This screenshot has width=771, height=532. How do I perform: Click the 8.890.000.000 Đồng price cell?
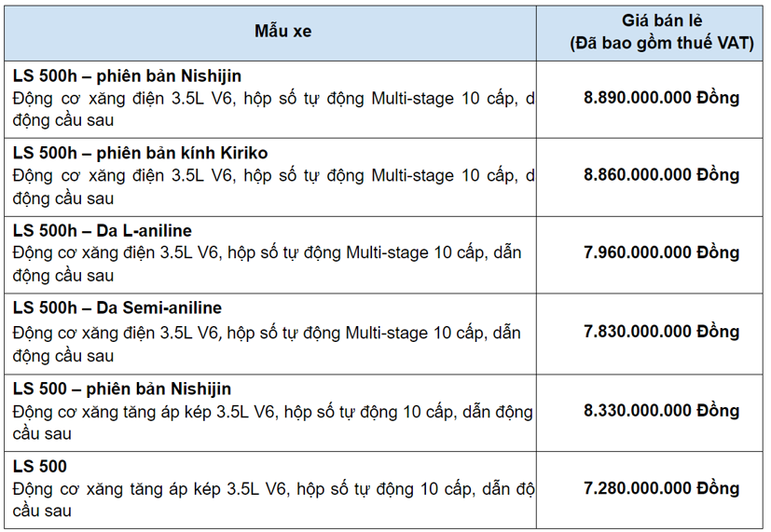tap(661, 98)
